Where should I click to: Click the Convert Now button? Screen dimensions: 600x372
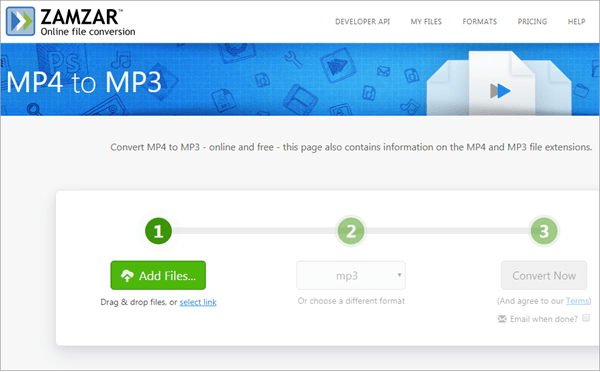click(544, 275)
